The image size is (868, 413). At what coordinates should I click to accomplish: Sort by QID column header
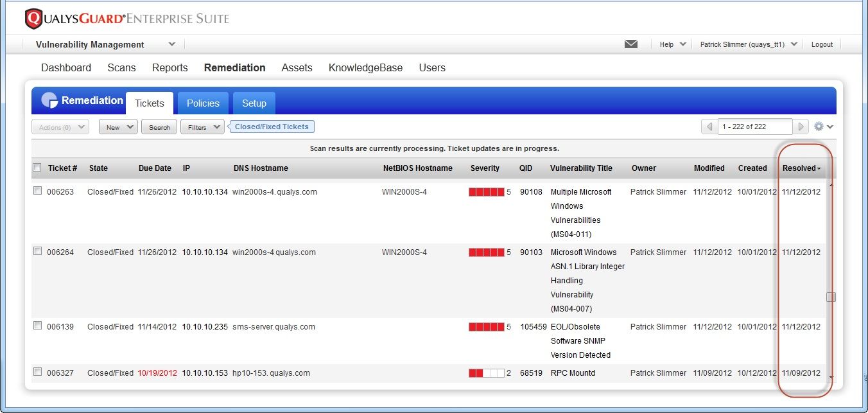click(526, 168)
